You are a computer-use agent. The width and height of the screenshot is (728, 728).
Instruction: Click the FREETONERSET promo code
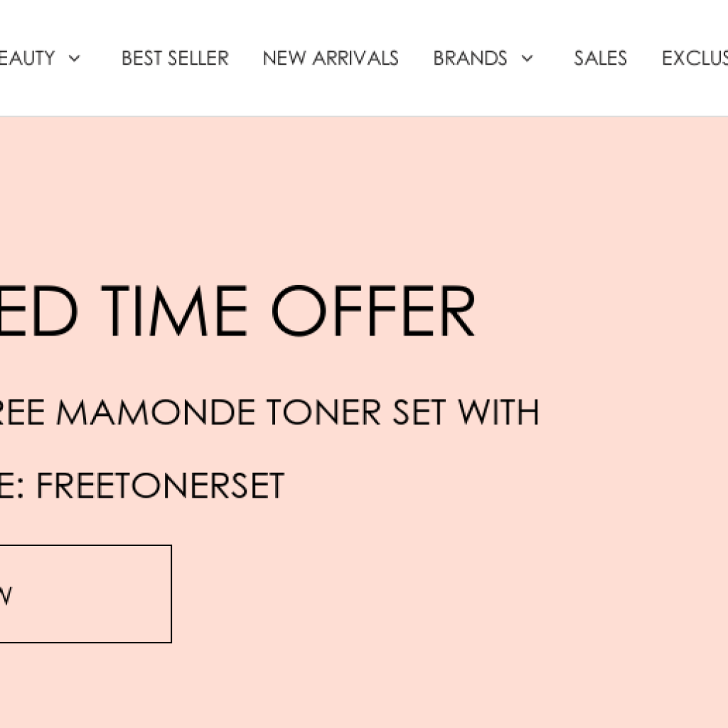click(x=160, y=486)
